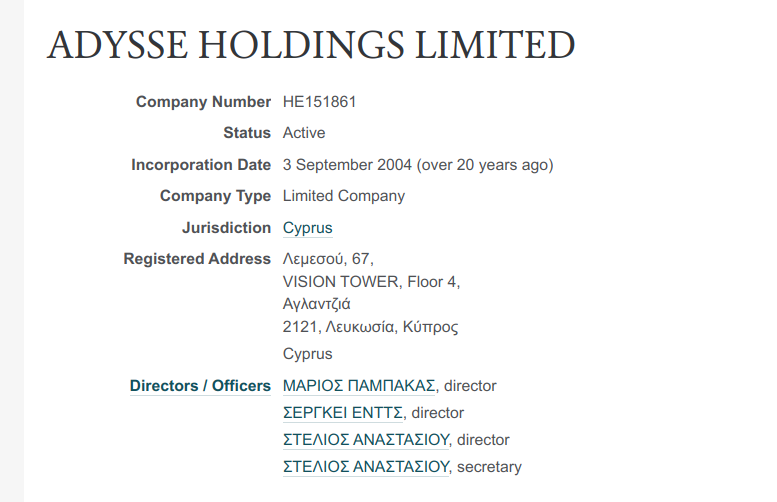Click the VISION TOWER, Floor 4 address line

coord(371,281)
